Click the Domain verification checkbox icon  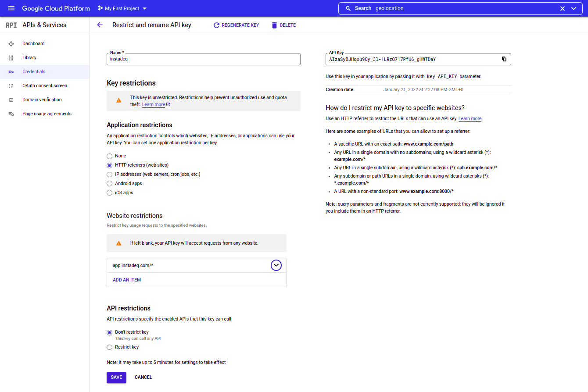(11, 100)
